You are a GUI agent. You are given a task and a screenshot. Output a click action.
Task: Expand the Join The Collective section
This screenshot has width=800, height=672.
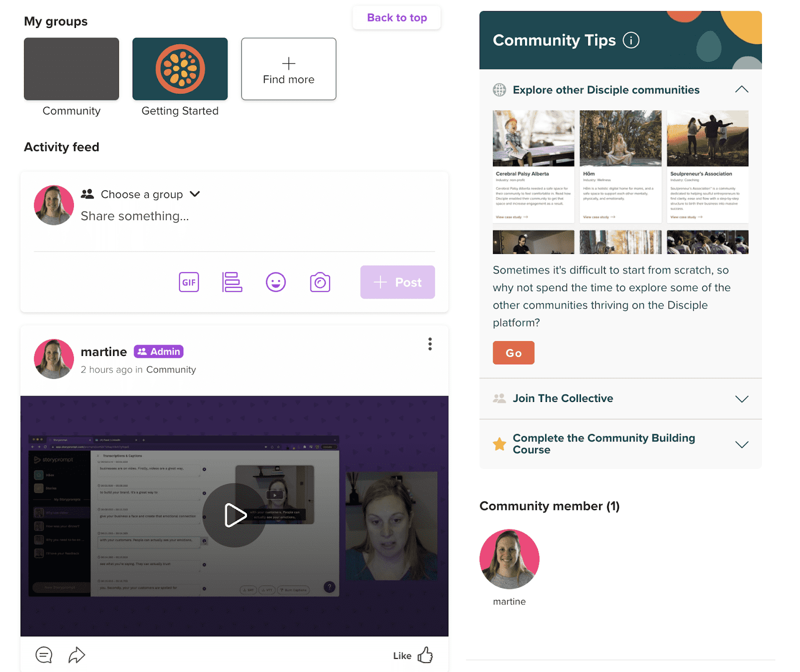coord(742,398)
